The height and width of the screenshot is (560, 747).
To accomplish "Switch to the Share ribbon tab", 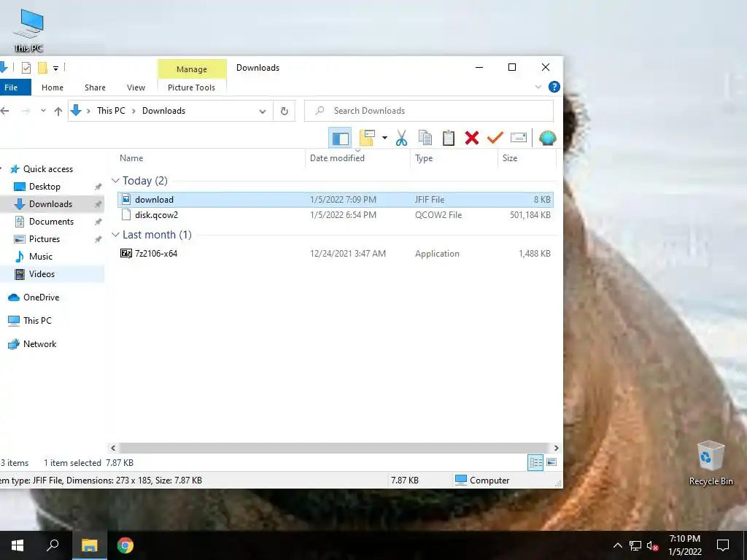I will tap(96, 87).
